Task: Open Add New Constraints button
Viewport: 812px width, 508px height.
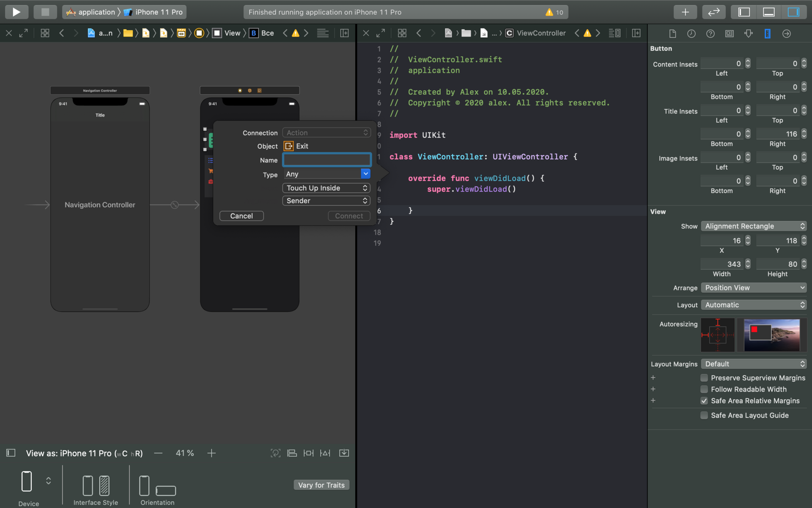Action: (308, 453)
